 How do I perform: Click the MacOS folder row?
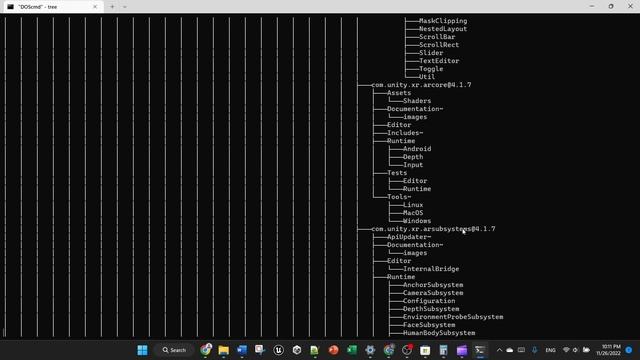[x=413, y=213]
